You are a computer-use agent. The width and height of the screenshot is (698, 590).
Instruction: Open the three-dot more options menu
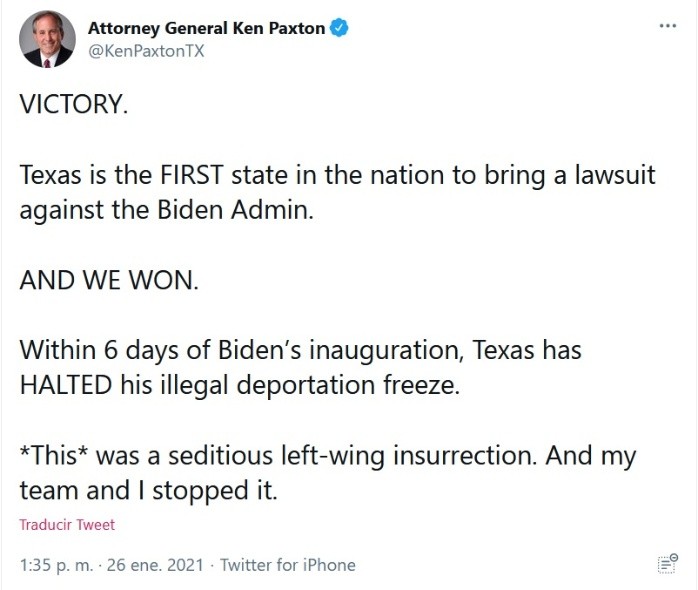pos(667,26)
